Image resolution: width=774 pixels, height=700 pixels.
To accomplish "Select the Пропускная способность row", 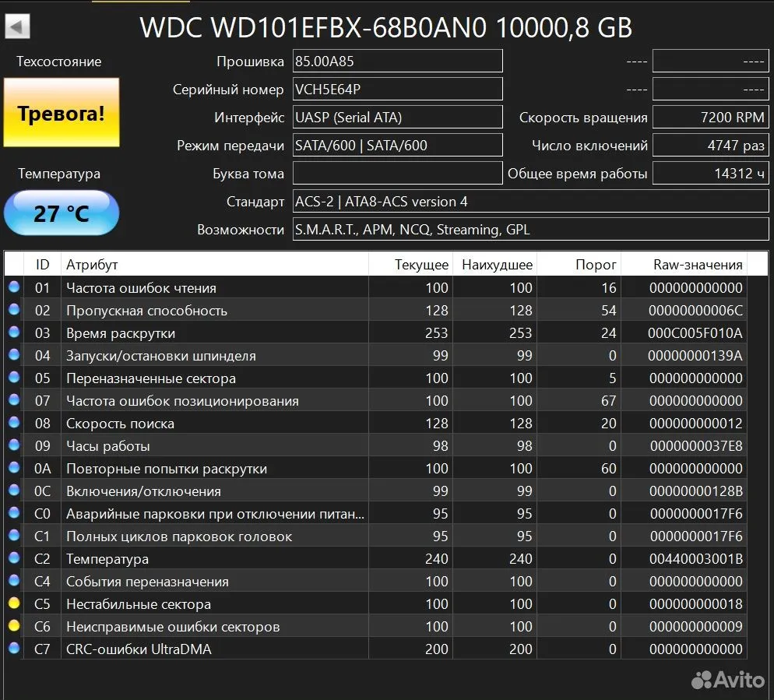I will click(x=375, y=310).
